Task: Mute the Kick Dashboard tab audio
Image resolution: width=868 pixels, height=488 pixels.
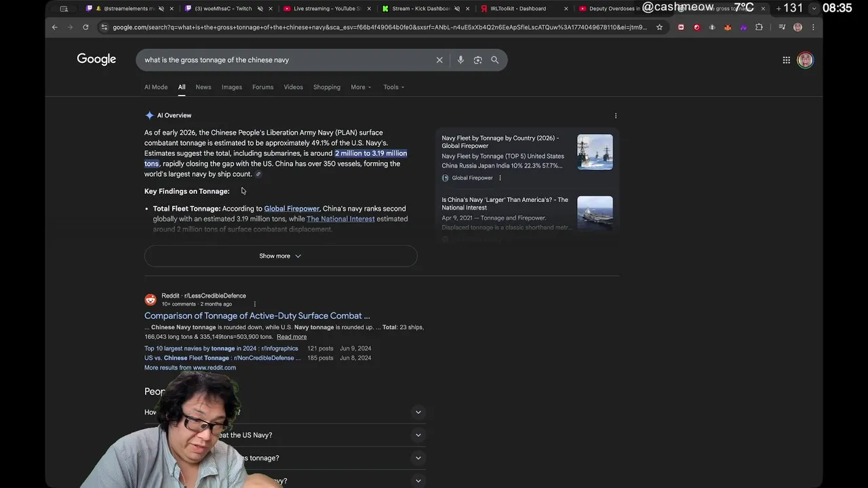Action: pos(457,9)
